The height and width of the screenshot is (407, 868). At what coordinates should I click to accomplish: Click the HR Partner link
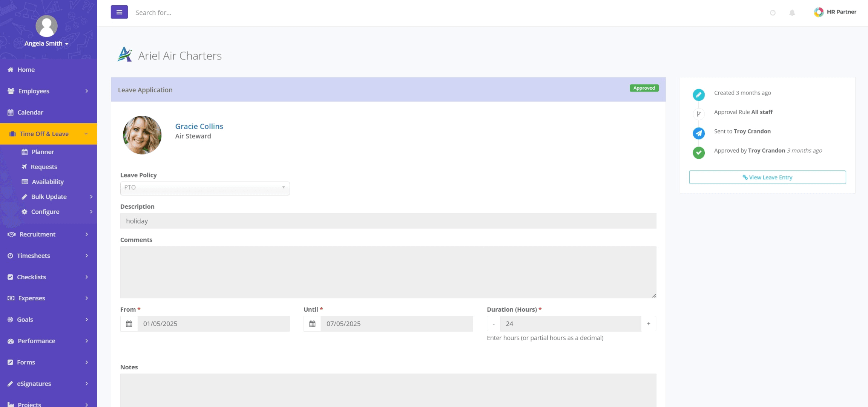[841, 12]
